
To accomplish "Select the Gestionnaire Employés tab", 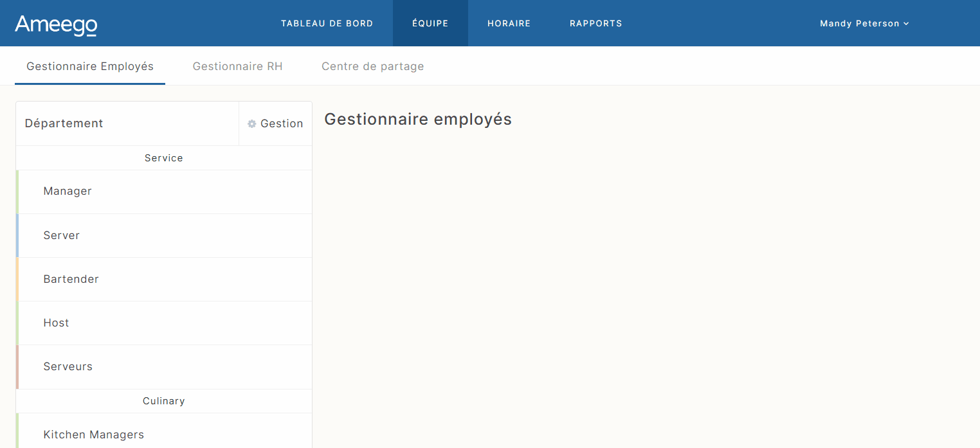I will click(x=90, y=66).
